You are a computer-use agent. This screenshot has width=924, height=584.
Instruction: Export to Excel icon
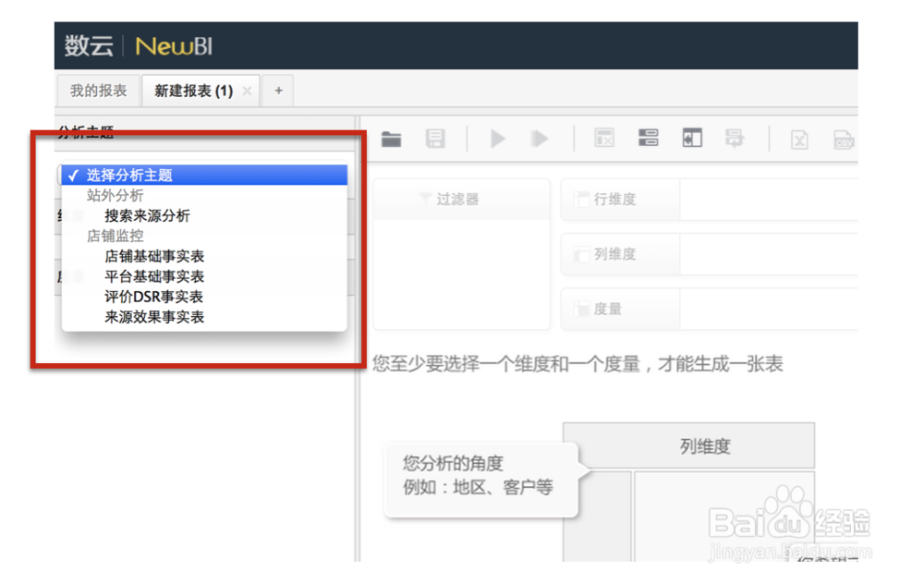(799, 140)
